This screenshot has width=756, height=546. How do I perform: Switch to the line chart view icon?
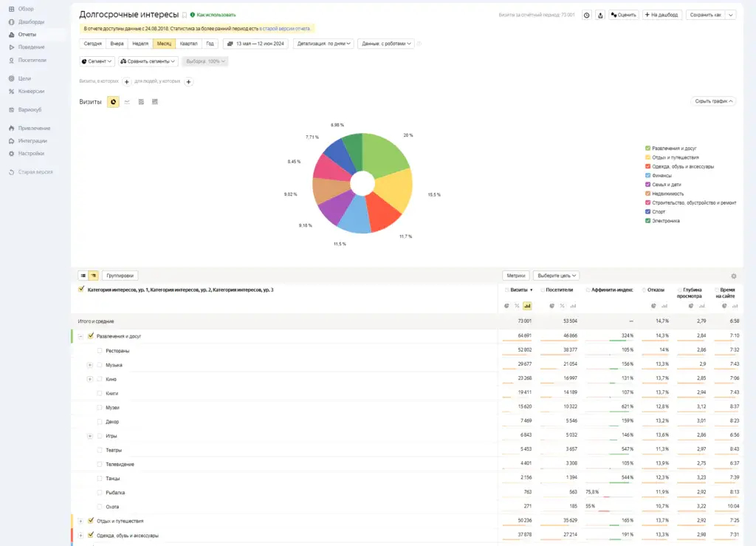coord(127,101)
